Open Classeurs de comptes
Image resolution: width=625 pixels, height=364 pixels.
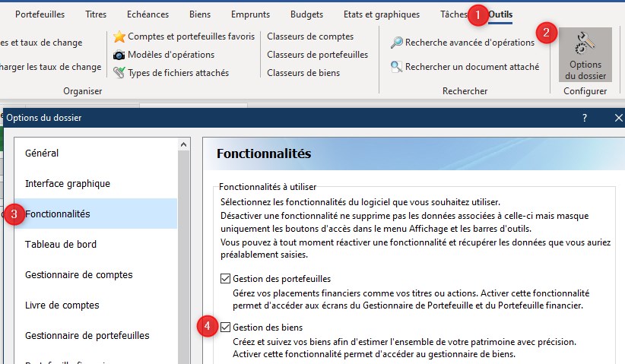(309, 36)
